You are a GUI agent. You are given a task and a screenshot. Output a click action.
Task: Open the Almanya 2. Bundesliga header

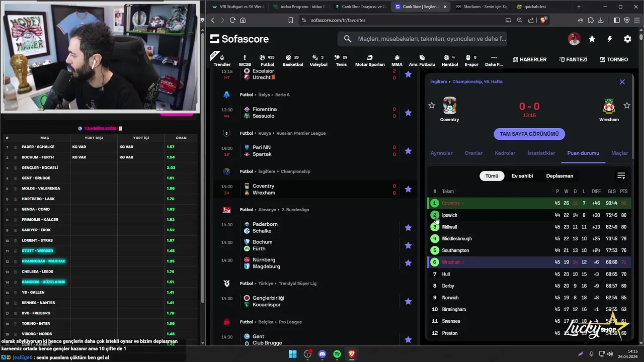274,210
